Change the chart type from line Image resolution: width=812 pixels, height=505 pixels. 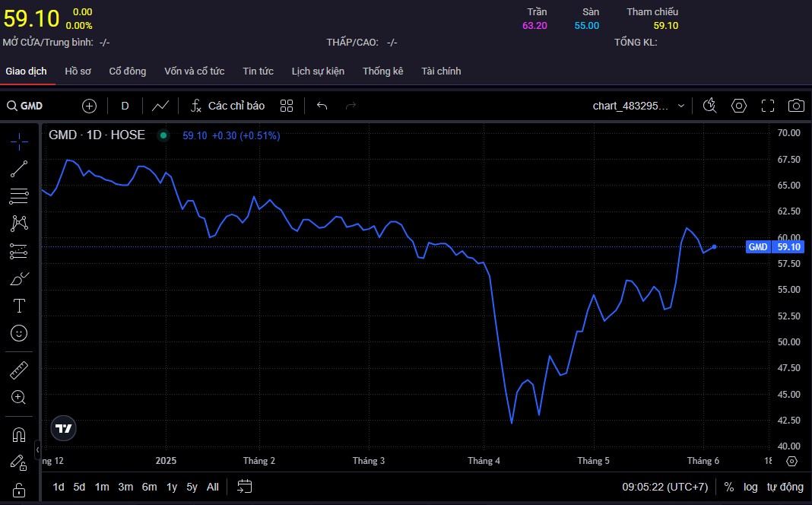pos(160,106)
